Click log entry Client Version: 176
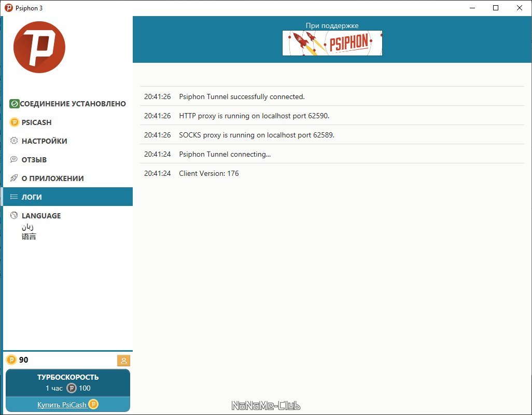The image size is (532, 415). [332, 173]
